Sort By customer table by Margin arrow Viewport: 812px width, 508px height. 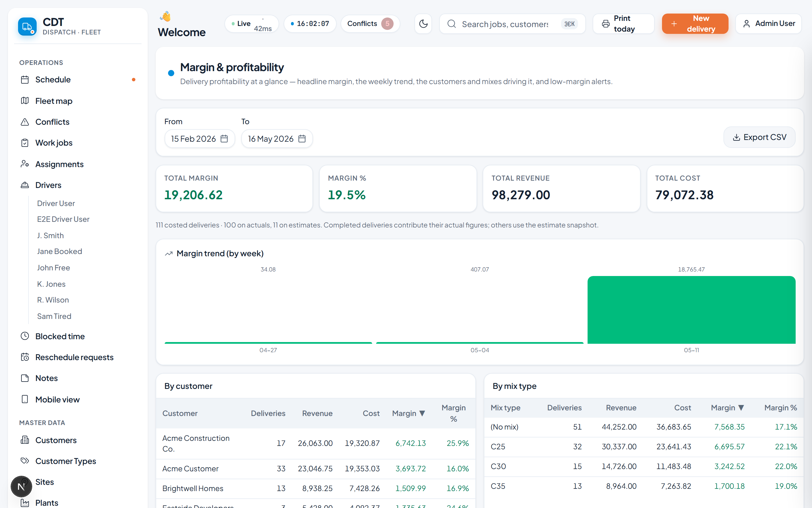pos(422,413)
